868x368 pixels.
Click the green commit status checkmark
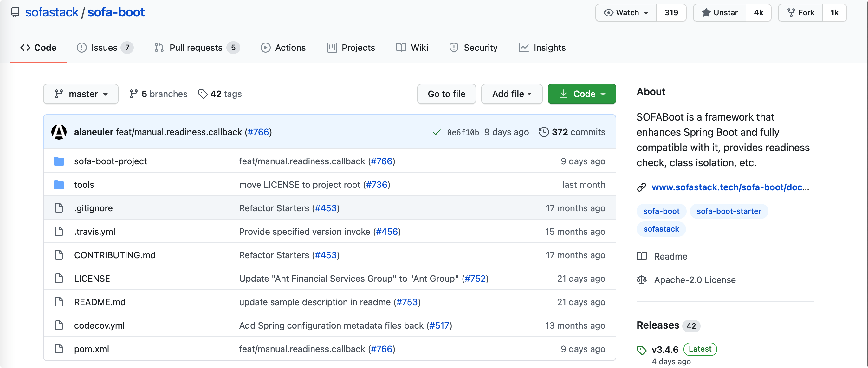tap(436, 132)
